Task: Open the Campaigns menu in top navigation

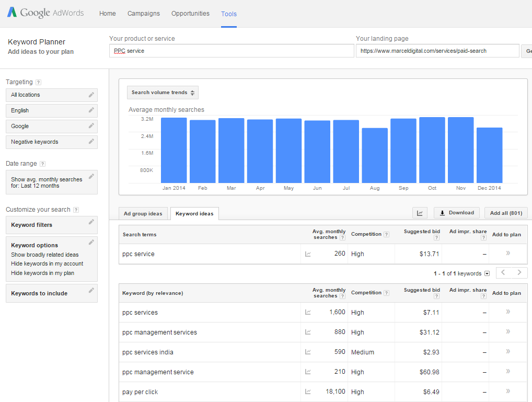Action: [144, 14]
